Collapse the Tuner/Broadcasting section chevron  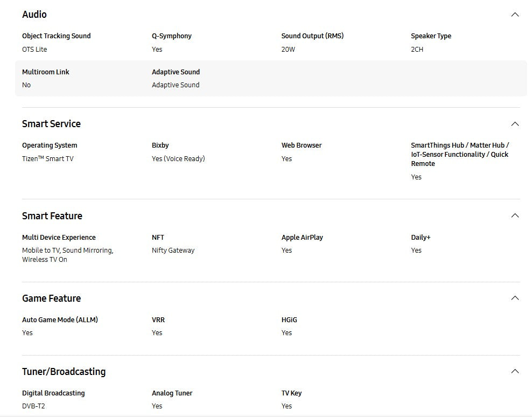coord(515,371)
